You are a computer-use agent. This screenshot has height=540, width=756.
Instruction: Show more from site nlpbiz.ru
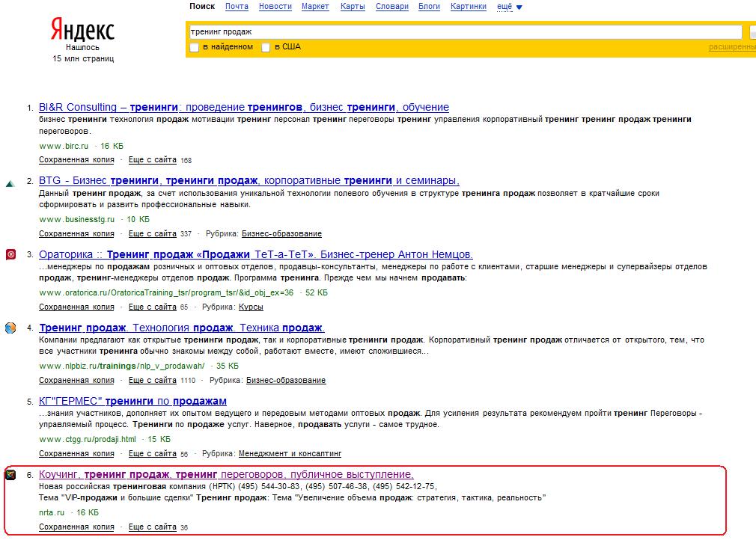click(153, 380)
